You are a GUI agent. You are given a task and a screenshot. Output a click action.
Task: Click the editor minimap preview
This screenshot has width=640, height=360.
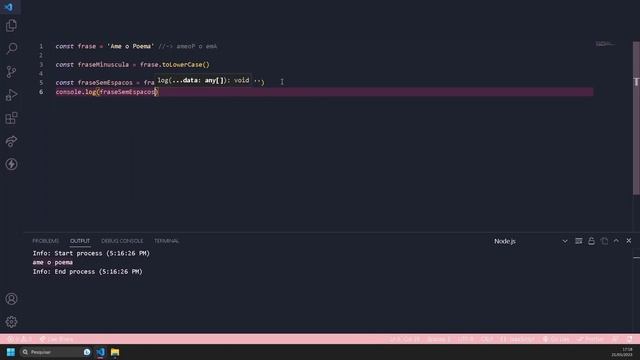605,44
